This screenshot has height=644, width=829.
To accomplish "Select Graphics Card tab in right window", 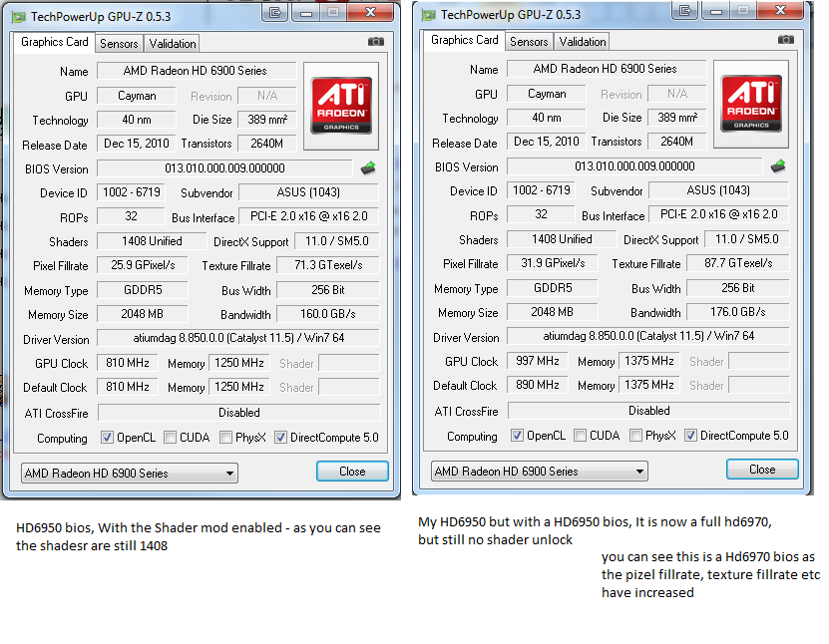I will pyautogui.click(x=464, y=40).
